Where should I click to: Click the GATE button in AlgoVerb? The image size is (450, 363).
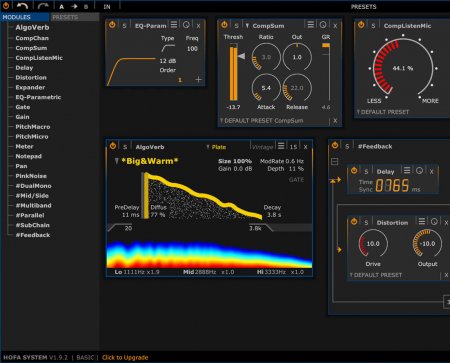pyautogui.click(x=296, y=180)
